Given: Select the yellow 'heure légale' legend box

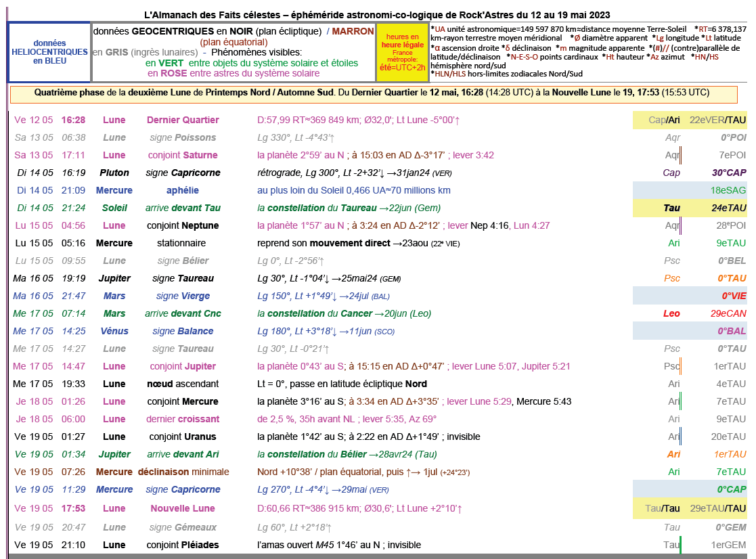Looking at the screenshot, I should pos(402,52).
